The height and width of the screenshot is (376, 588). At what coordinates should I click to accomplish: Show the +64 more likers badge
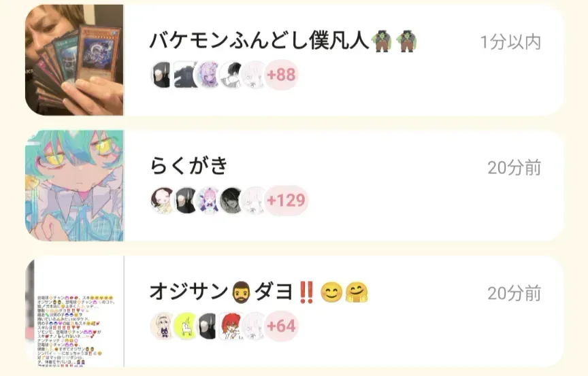(x=281, y=326)
